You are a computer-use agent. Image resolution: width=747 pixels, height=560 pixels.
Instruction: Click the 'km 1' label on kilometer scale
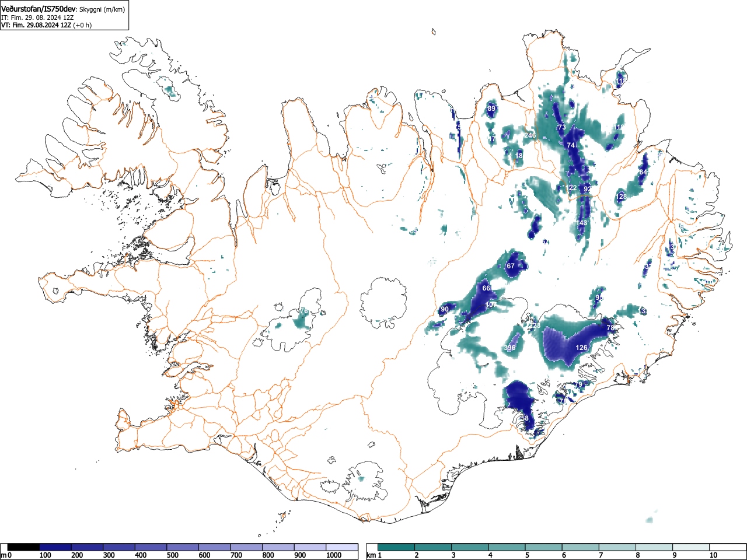coord(373,555)
